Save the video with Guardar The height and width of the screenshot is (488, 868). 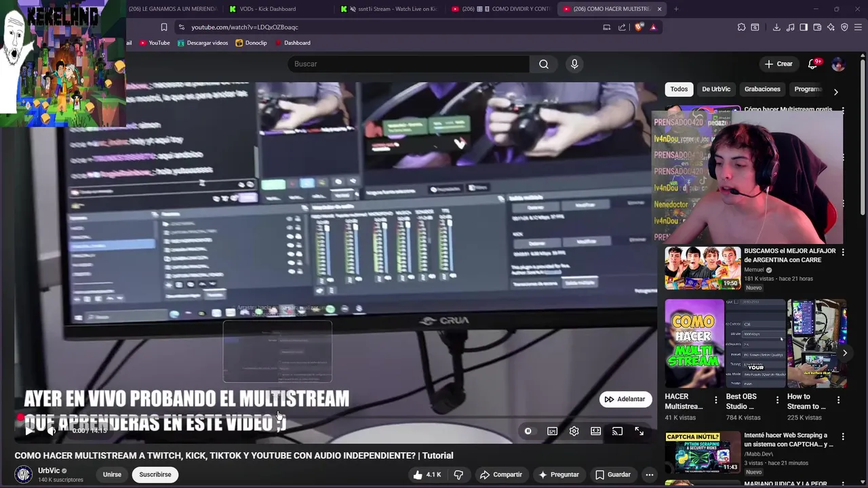point(613,474)
